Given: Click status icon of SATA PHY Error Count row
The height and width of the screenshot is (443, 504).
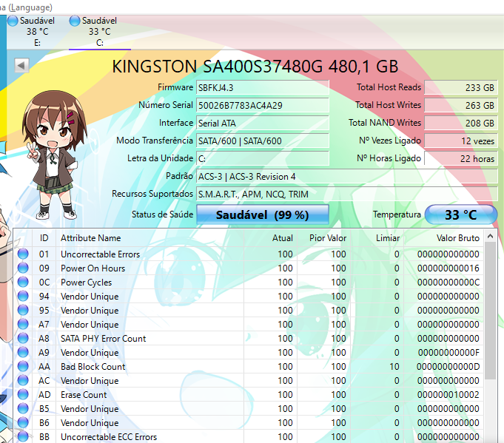Looking at the screenshot, I should 23,338.
